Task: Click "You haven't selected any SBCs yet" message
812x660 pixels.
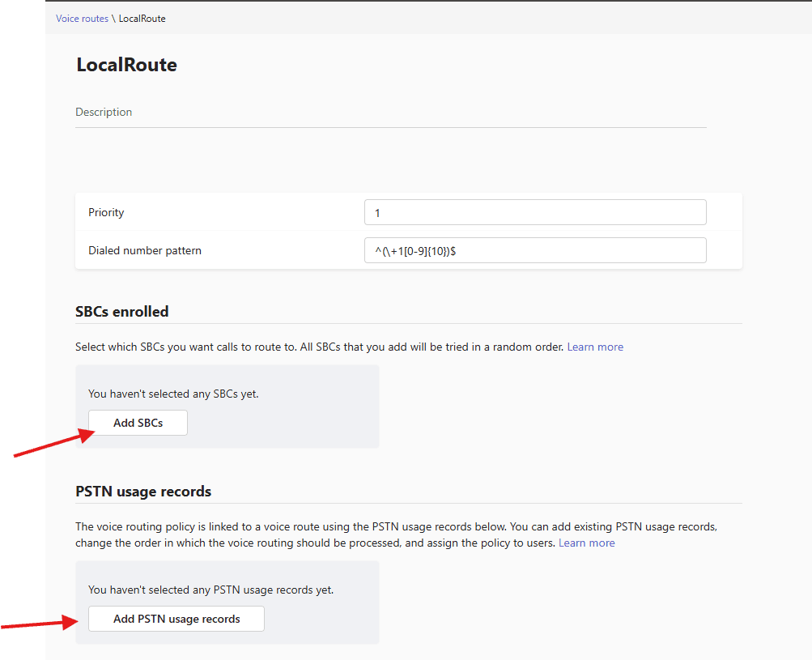Action: tap(173, 394)
